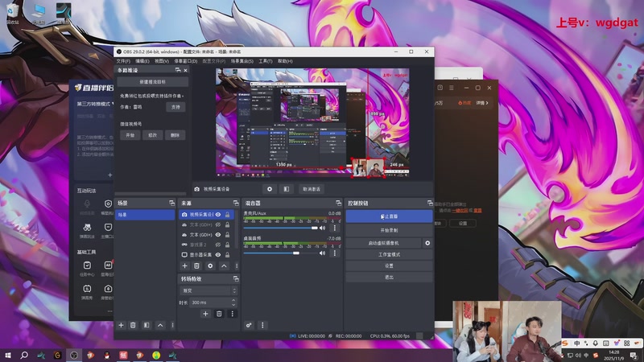Show the hidden 文本 (GDI+) source via its eye

click(218, 224)
